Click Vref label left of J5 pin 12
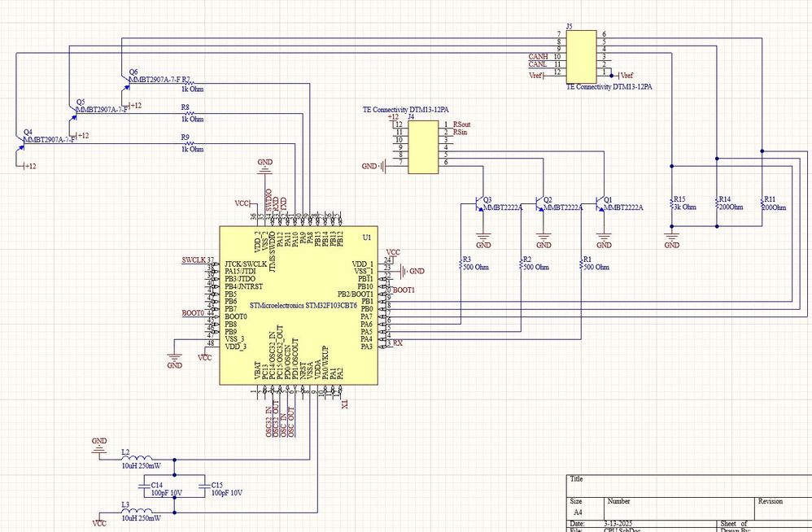Screen dimensions: 812x532 click(535, 76)
